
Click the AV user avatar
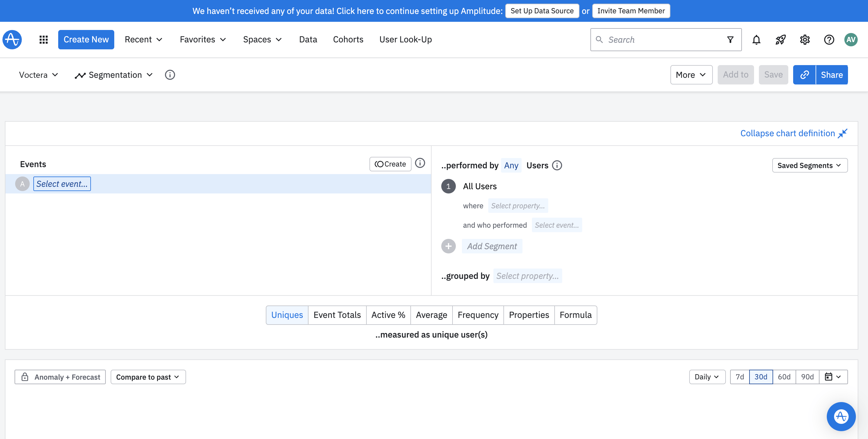(x=851, y=40)
